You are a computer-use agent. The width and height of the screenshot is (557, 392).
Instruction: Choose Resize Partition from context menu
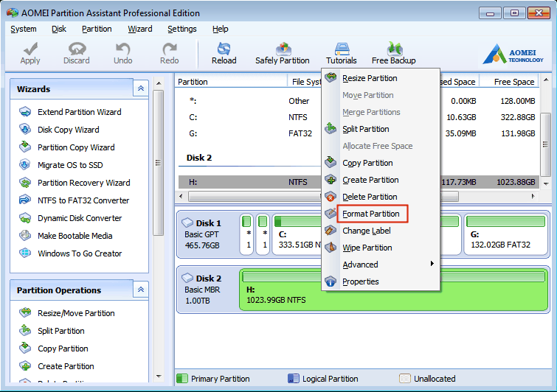pos(370,78)
